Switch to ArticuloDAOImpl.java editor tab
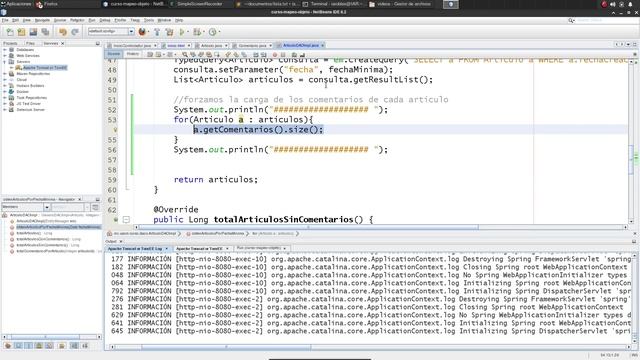 tap(301, 45)
